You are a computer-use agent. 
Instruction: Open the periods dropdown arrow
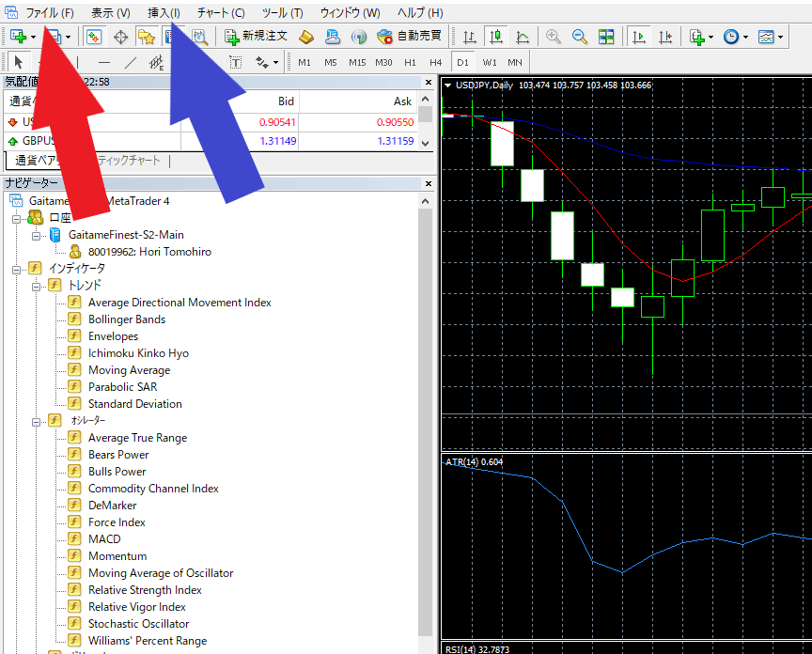point(745,38)
